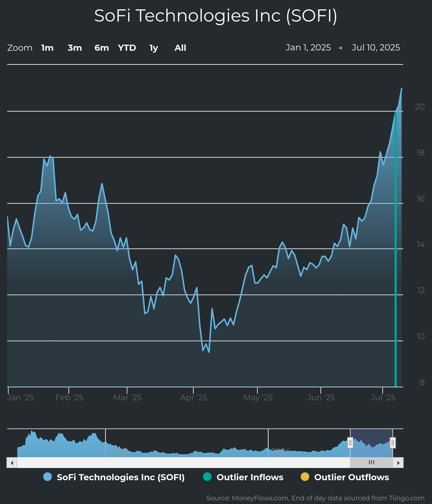
Task: Select the yellow Outlier Outflows legend dot
Action: (305, 477)
